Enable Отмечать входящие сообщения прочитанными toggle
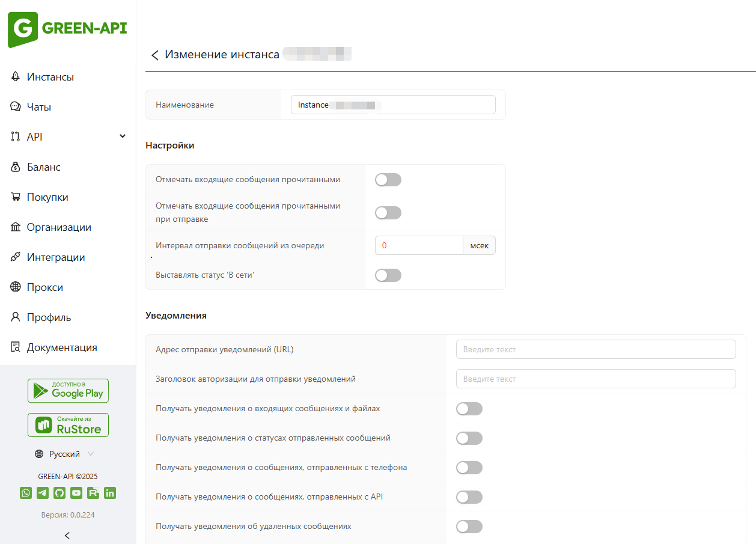 click(x=388, y=180)
